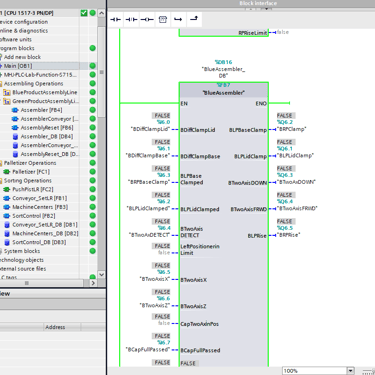Click the green status circle beside Main [OB1]
The height and width of the screenshot is (375, 375).
coord(93,66)
